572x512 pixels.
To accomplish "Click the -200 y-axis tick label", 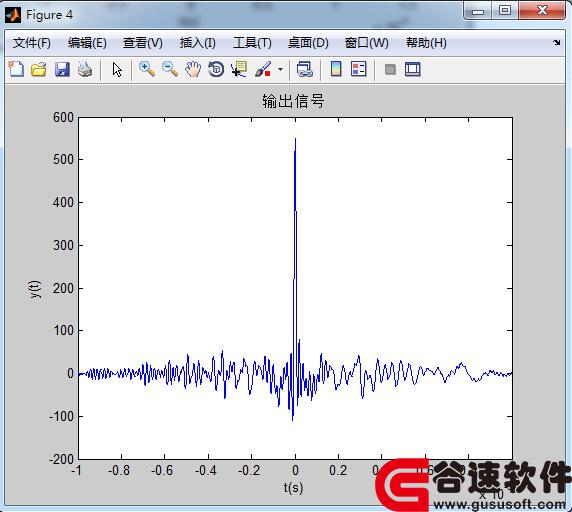I will point(61,459).
